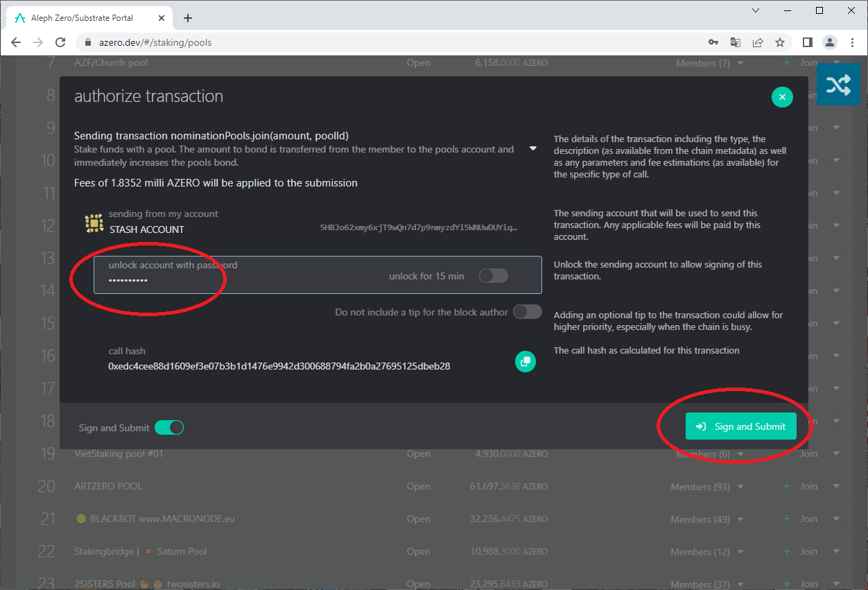
Task: Open the Chrome profile menu
Action: (x=830, y=42)
